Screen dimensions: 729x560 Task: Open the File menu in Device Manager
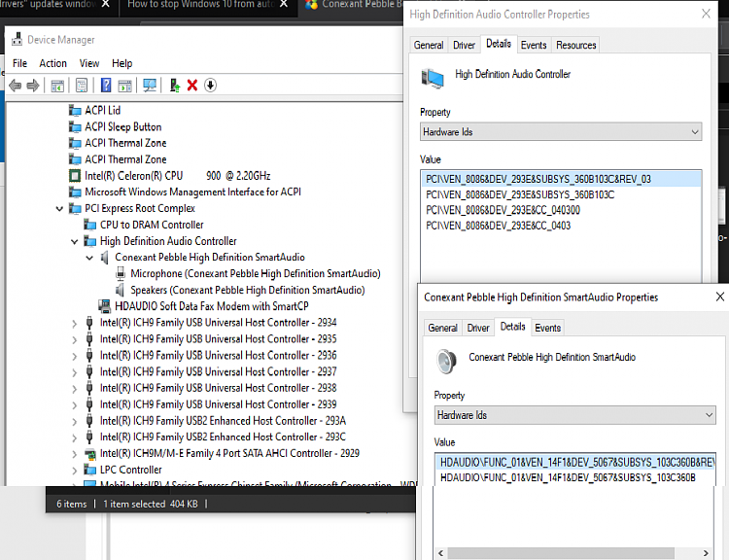pos(19,63)
